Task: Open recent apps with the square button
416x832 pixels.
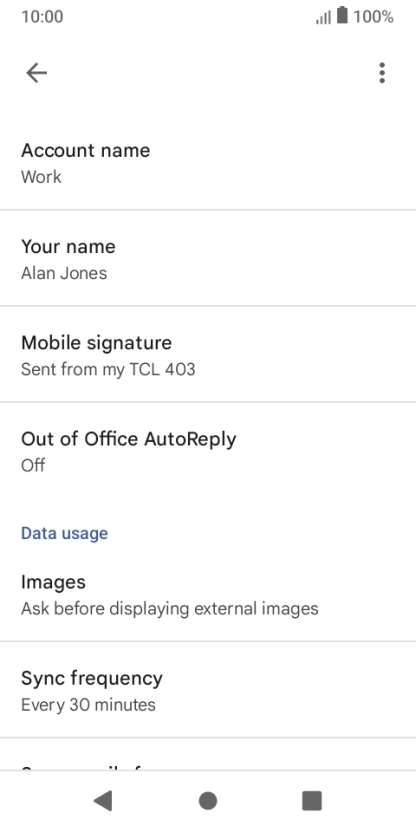Action: coord(312,800)
